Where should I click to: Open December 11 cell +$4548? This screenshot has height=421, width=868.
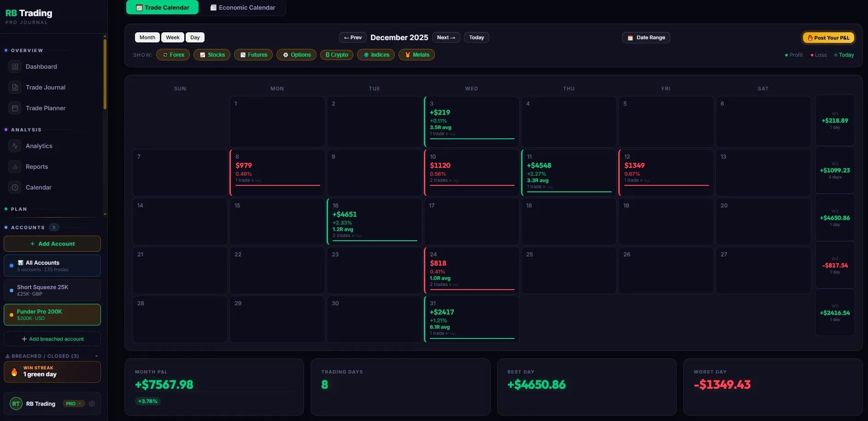(569, 172)
